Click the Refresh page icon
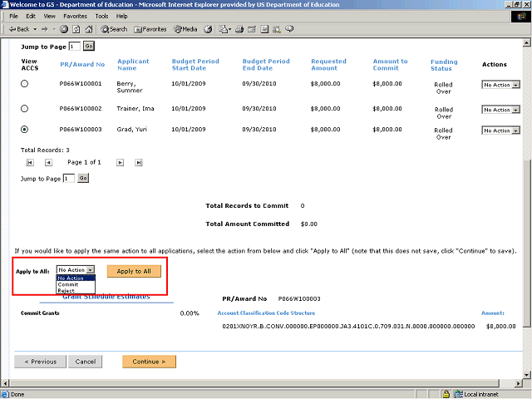The width and height of the screenshot is (532, 399). click(76, 29)
